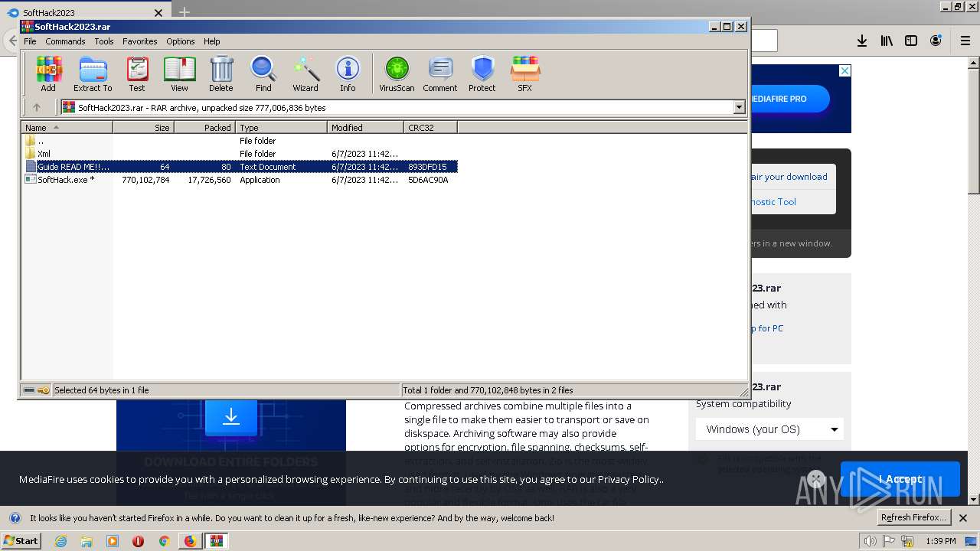This screenshot has height=551, width=980.
Task: Click the Protect shield icon
Action: coord(482,74)
